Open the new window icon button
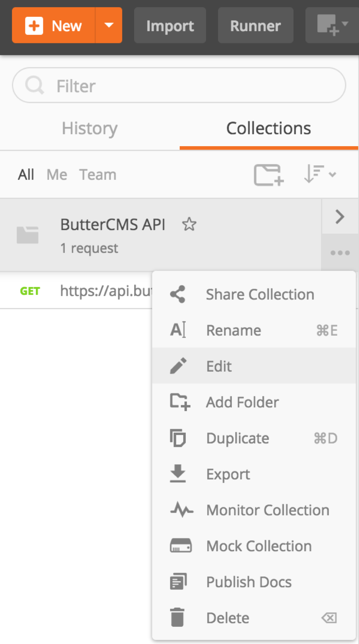359x644 pixels. [332, 25]
